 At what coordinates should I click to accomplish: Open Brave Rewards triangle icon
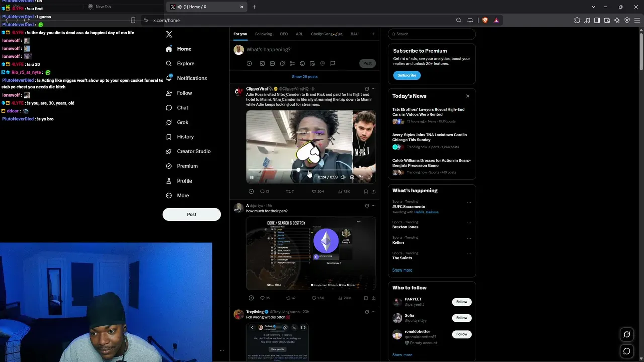click(496, 20)
